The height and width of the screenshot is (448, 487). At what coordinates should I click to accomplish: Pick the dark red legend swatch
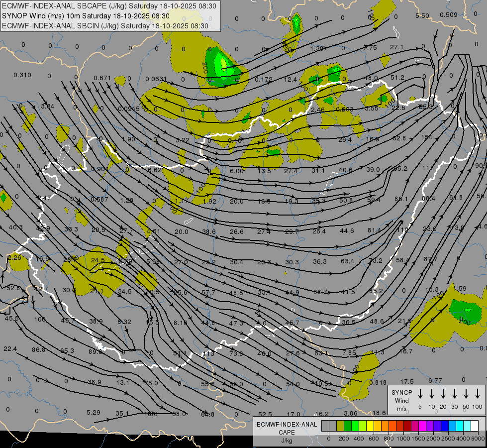407,426
